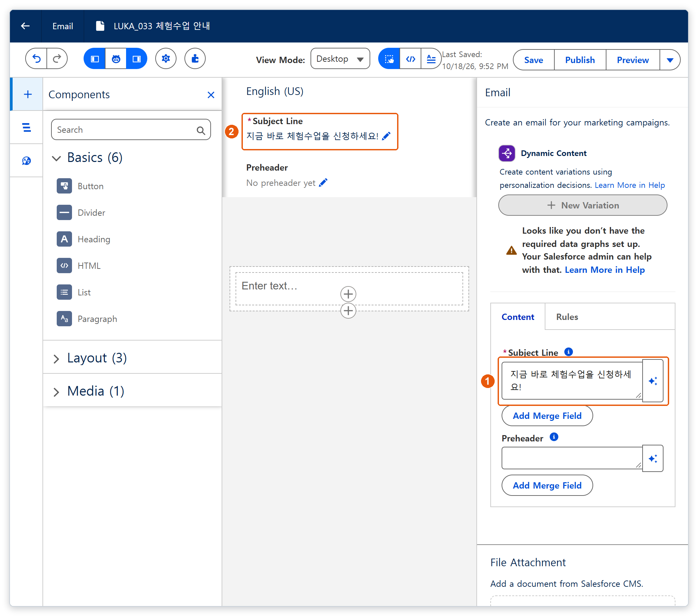Open the Components plus tab in the sidebar
This screenshot has height=616, width=698.
point(27,94)
